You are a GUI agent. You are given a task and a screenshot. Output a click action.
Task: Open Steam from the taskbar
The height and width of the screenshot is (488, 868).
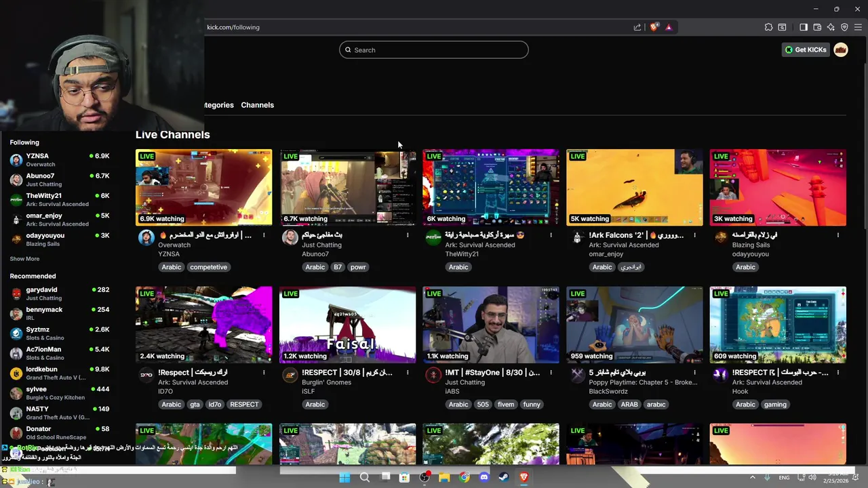503,477
